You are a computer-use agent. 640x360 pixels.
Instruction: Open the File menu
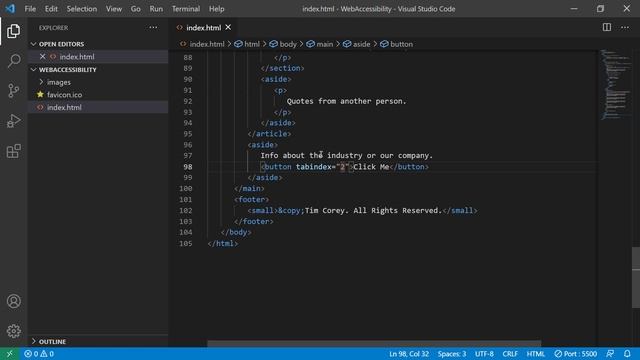[x=30, y=9]
